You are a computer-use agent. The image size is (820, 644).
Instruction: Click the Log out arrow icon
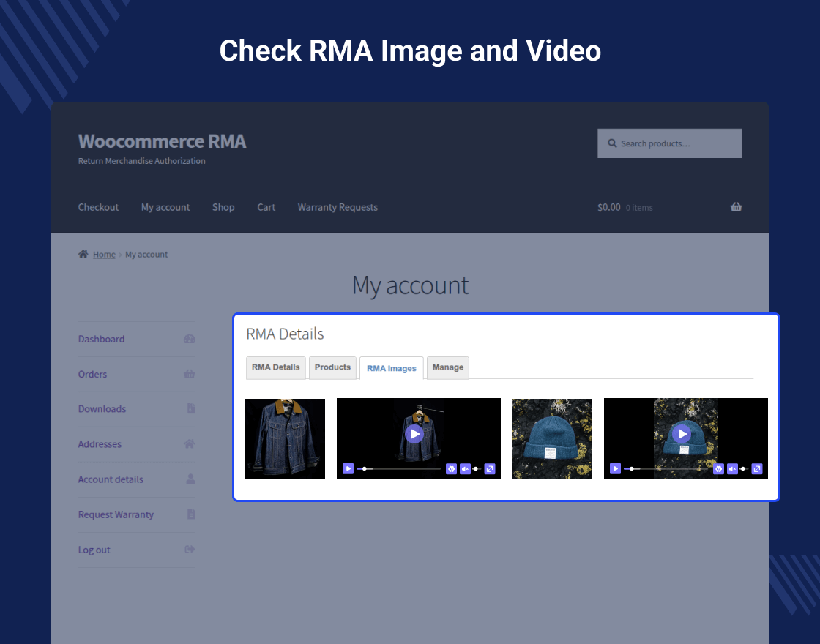pos(190,549)
